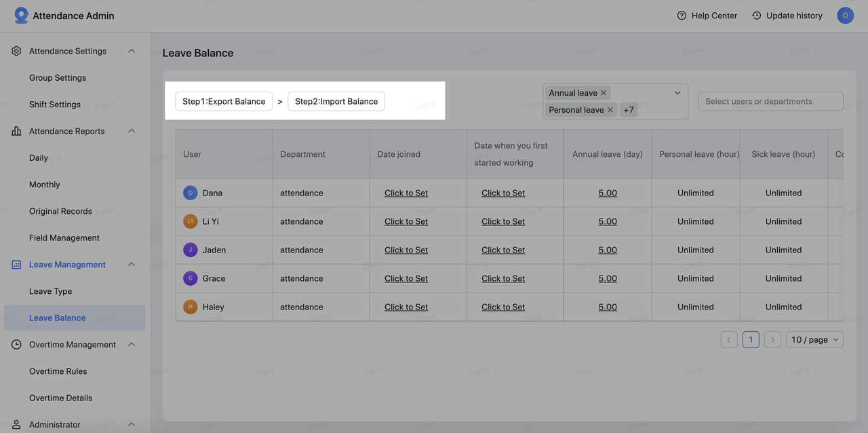Screen dimensions: 868x433
Task: Go to previous page arrow
Action: [729, 339]
